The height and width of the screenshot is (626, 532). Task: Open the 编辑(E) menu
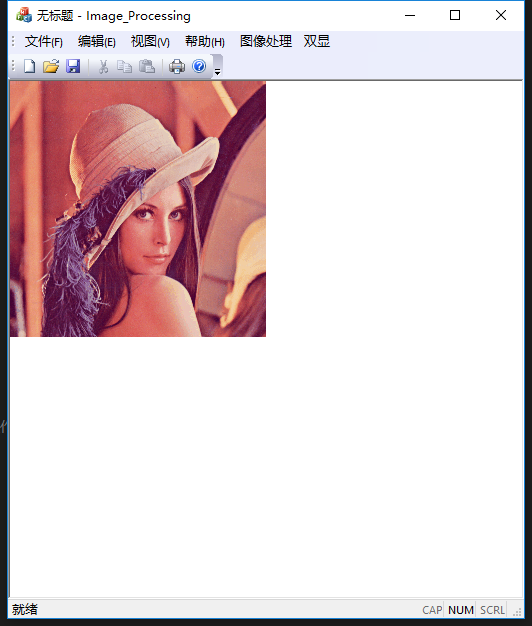(97, 42)
